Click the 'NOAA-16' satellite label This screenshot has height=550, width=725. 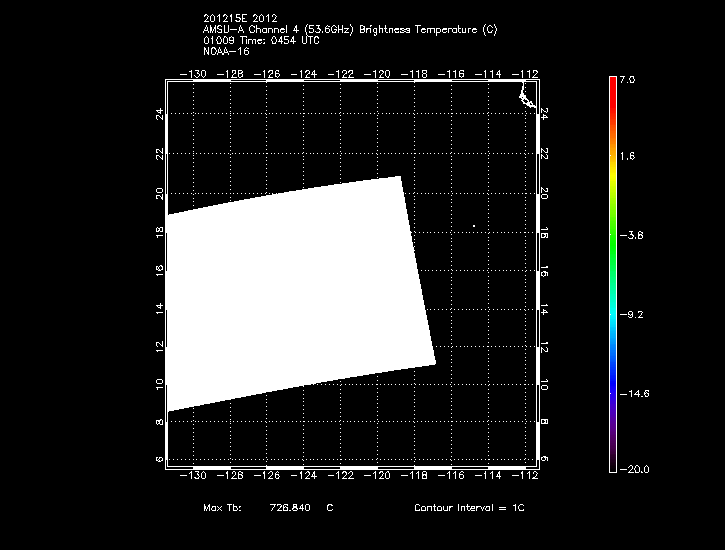coord(223,50)
